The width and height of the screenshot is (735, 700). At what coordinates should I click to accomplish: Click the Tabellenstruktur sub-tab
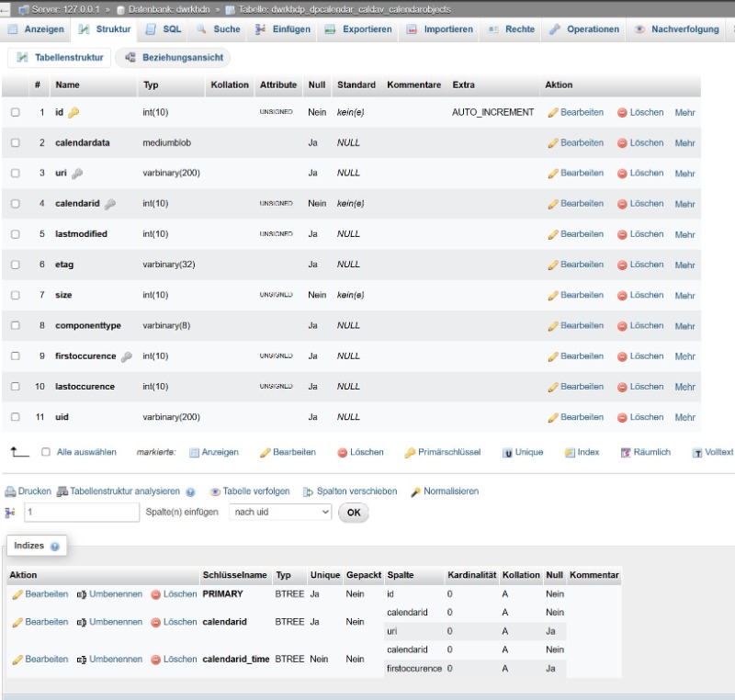[60, 58]
